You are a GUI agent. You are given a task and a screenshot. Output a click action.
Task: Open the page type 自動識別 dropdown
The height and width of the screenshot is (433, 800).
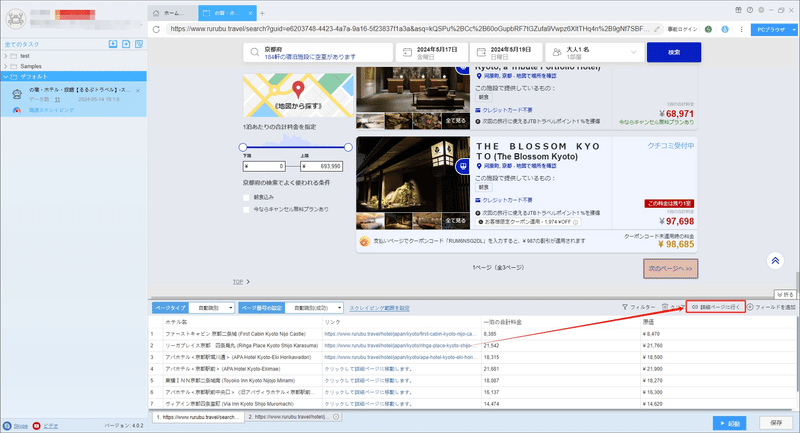coord(212,308)
